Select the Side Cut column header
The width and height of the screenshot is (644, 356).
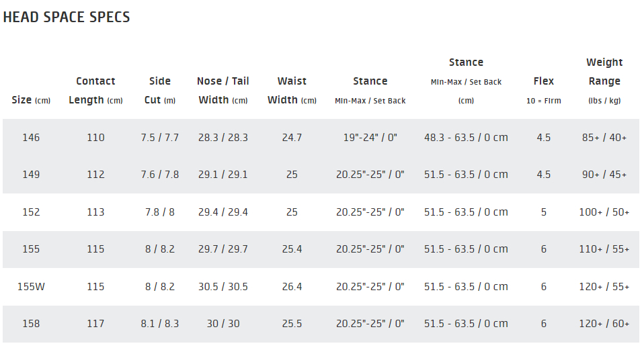point(160,90)
